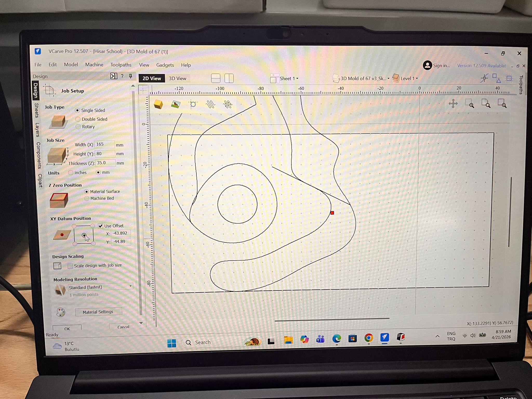Click the ruler origin corner icon
Viewport: 532px width, 399px height.
[143, 90]
